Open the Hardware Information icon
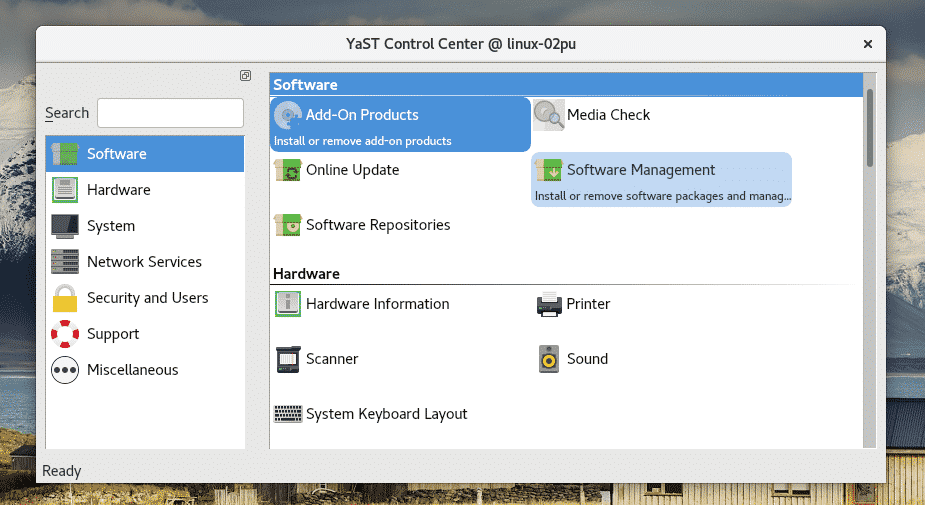Viewport: 925px width, 505px height. (288, 304)
